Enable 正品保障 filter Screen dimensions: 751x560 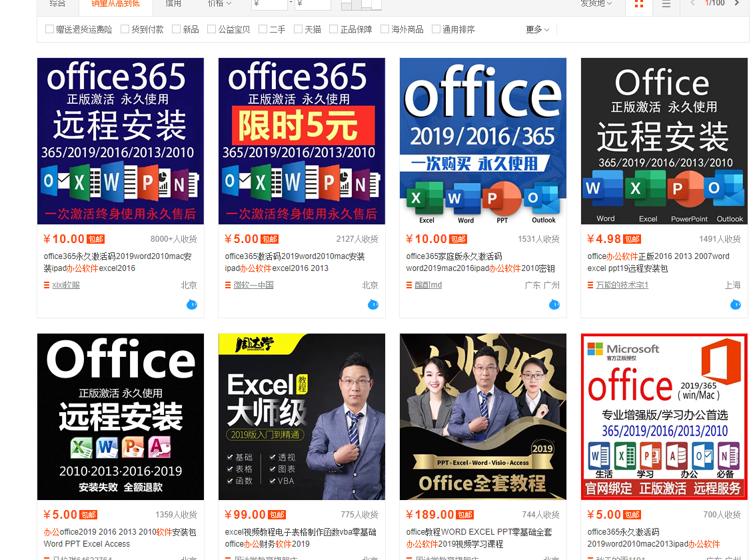click(334, 29)
